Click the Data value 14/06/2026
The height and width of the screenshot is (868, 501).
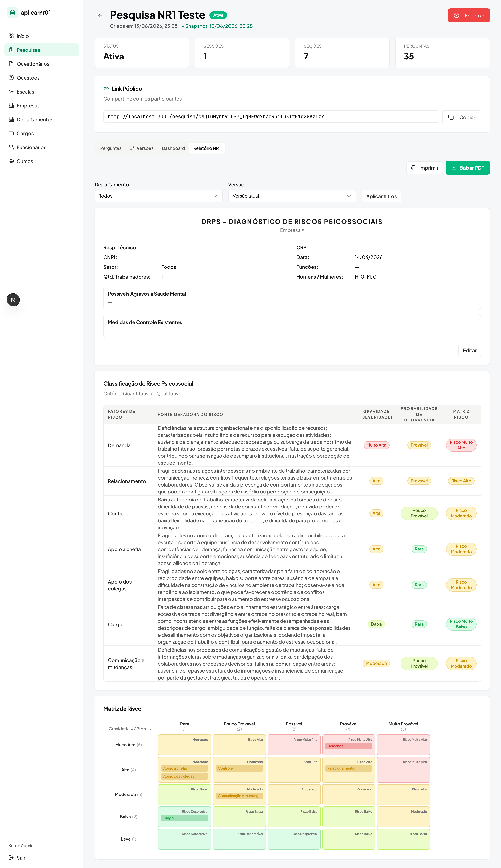(x=368, y=257)
